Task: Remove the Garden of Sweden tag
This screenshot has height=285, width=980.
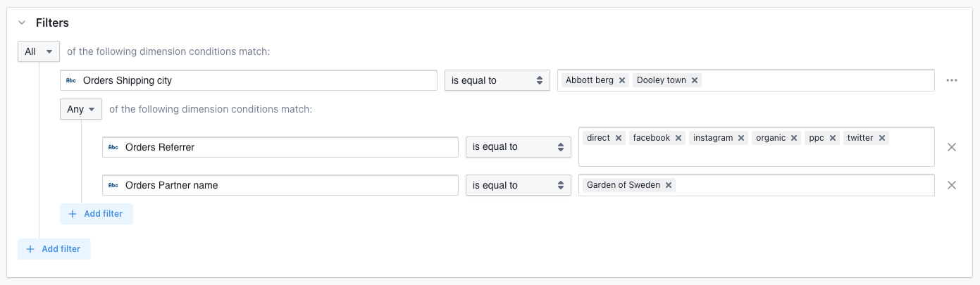Action: pyautogui.click(x=669, y=185)
